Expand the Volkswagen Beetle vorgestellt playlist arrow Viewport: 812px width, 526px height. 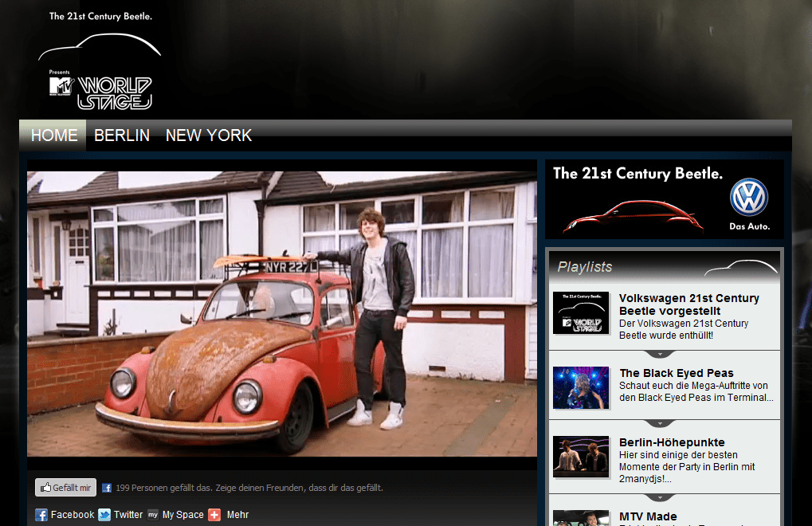coord(660,354)
